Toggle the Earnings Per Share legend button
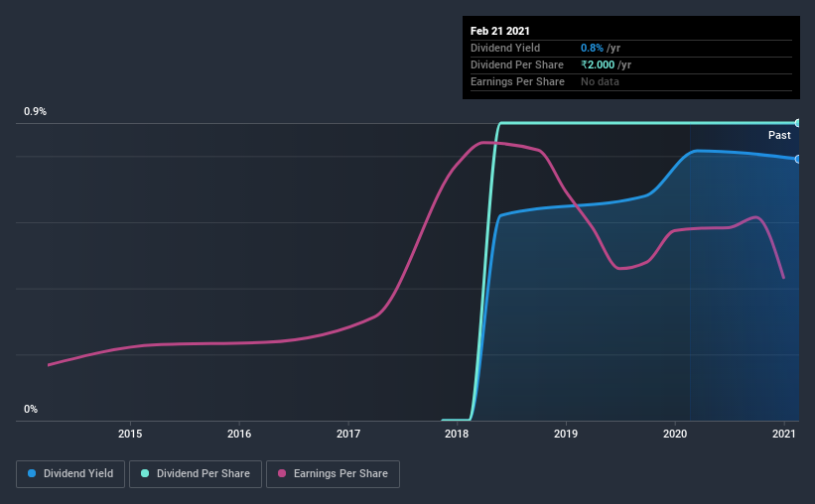The image size is (815, 504). coord(334,474)
